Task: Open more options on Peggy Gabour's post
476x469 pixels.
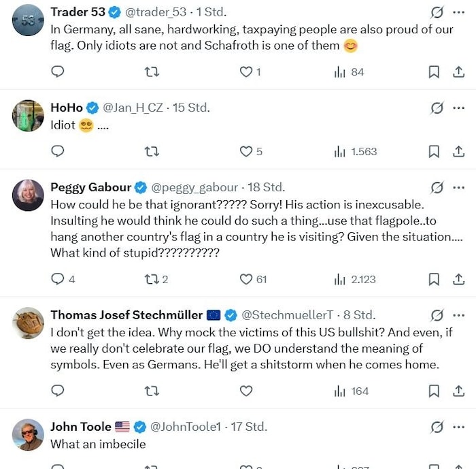Action: point(459,187)
